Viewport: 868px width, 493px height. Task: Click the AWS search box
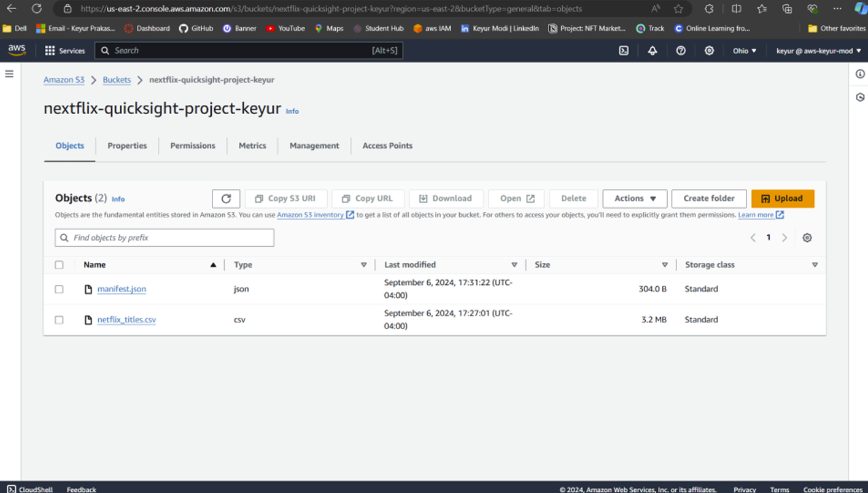click(x=249, y=50)
